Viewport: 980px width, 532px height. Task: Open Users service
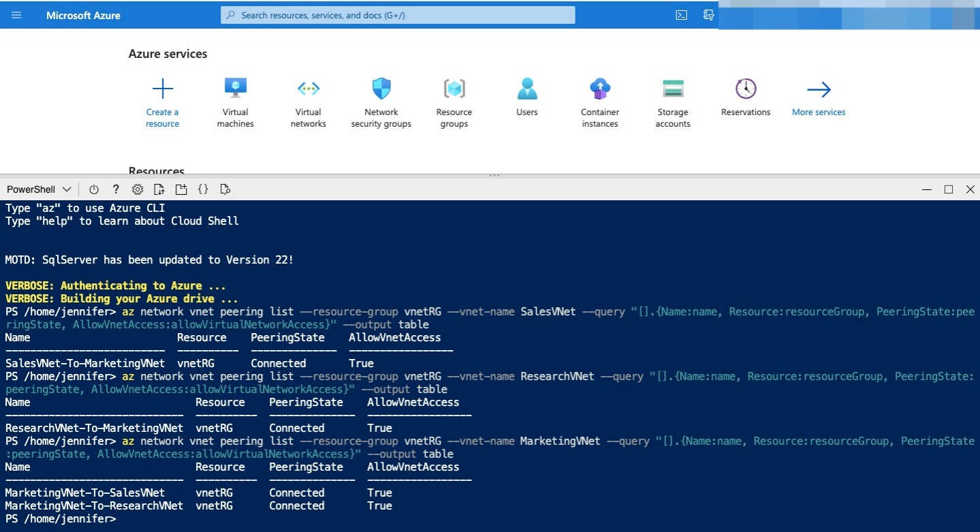pos(527,97)
